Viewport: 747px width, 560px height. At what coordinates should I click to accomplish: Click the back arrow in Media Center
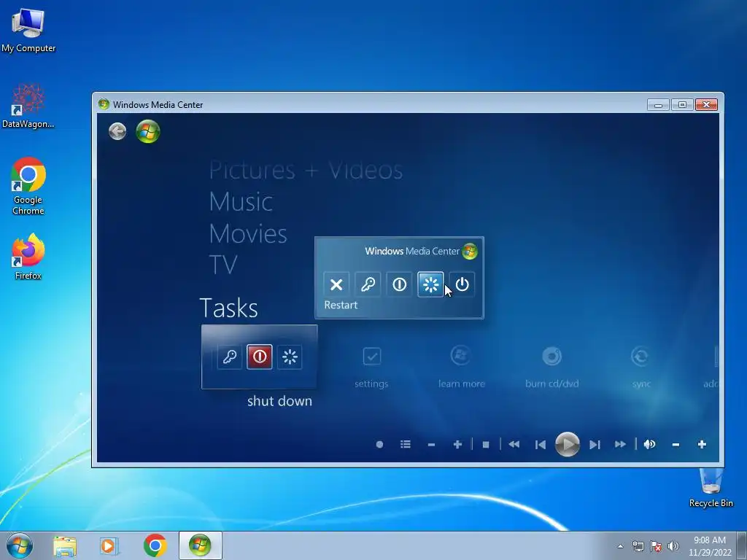coord(117,131)
